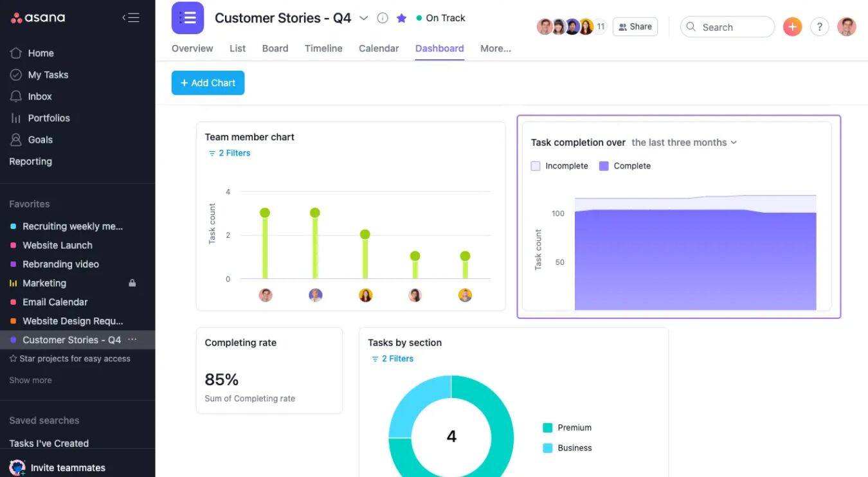Open the last three months dropdown
The height and width of the screenshot is (477, 868).
(x=684, y=143)
